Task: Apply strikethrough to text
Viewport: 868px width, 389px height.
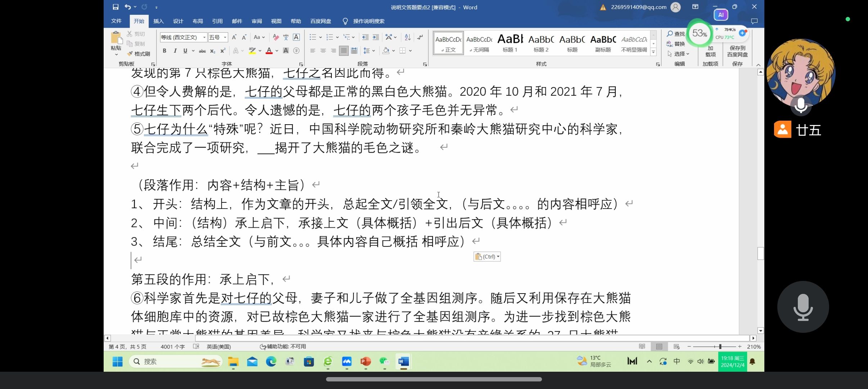Action: point(202,51)
